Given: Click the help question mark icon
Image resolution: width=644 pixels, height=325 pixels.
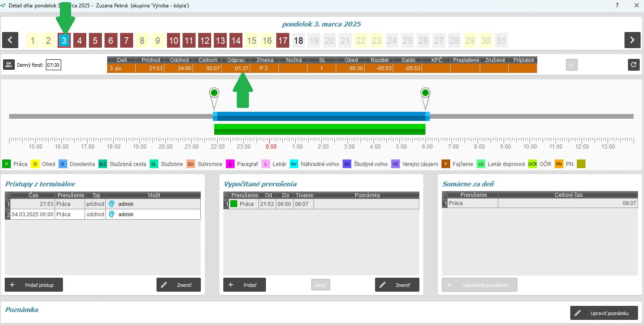Looking at the screenshot, I should coord(617,6).
